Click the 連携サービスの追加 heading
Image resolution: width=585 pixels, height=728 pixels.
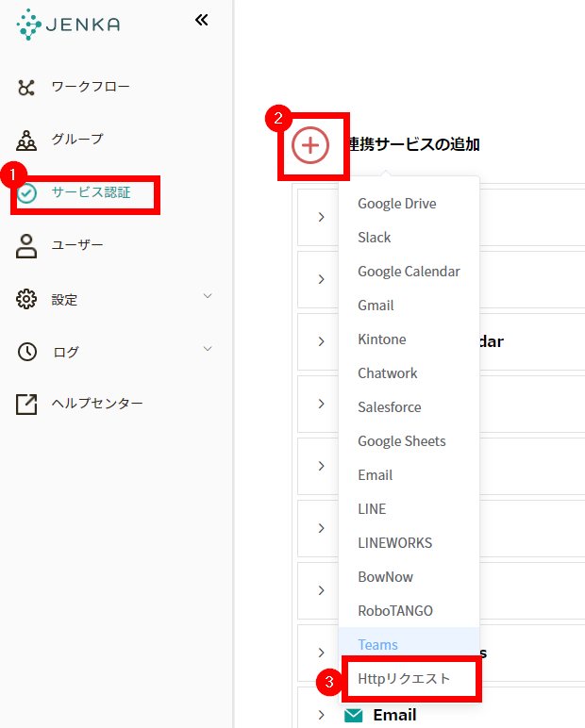[x=414, y=144]
